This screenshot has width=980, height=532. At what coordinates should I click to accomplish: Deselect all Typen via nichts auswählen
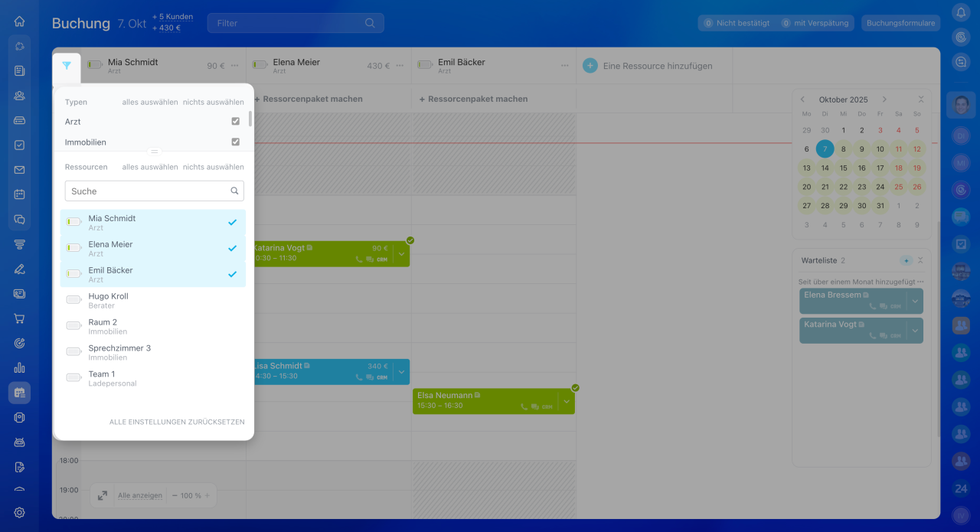[x=214, y=102]
